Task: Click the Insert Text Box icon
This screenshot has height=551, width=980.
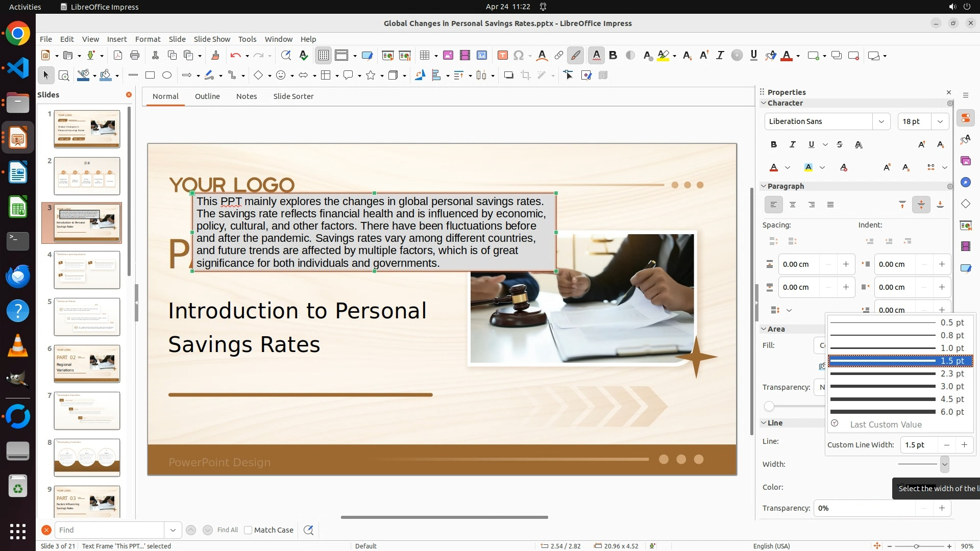Action: pos(502,56)
